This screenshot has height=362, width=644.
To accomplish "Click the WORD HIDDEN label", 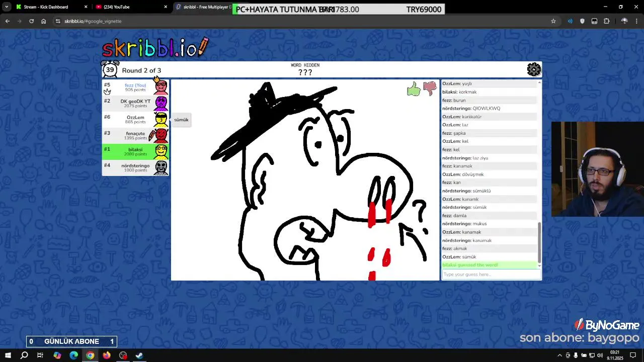I will (x=305, y=65).
